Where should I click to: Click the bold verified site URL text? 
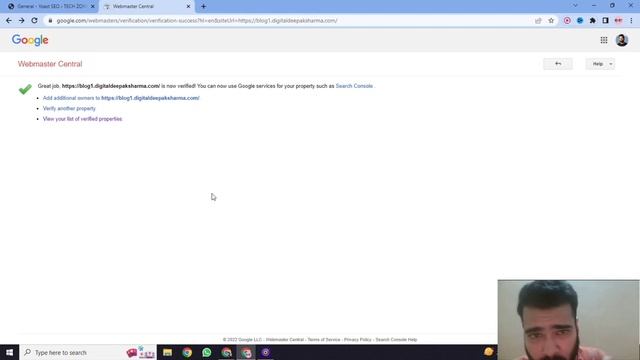point(111,86)
